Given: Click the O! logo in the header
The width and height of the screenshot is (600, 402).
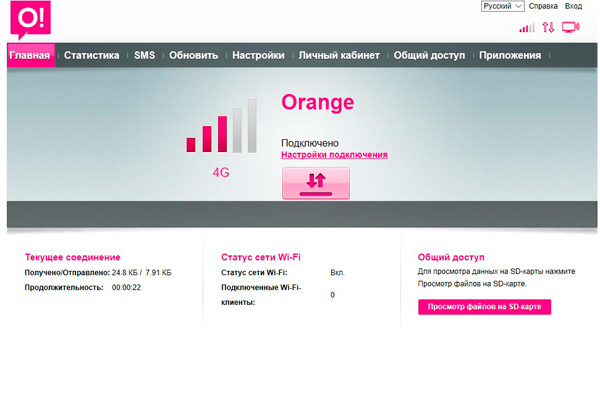Looking at the screenshot, I should coord(25,21).
